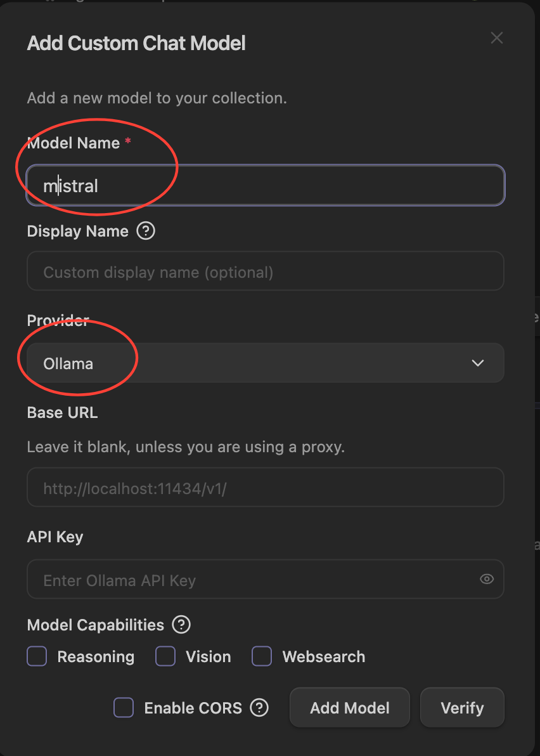Screen dimensions: 540x756
Task: Click the Base URL label text
Action: pos(62,413)
